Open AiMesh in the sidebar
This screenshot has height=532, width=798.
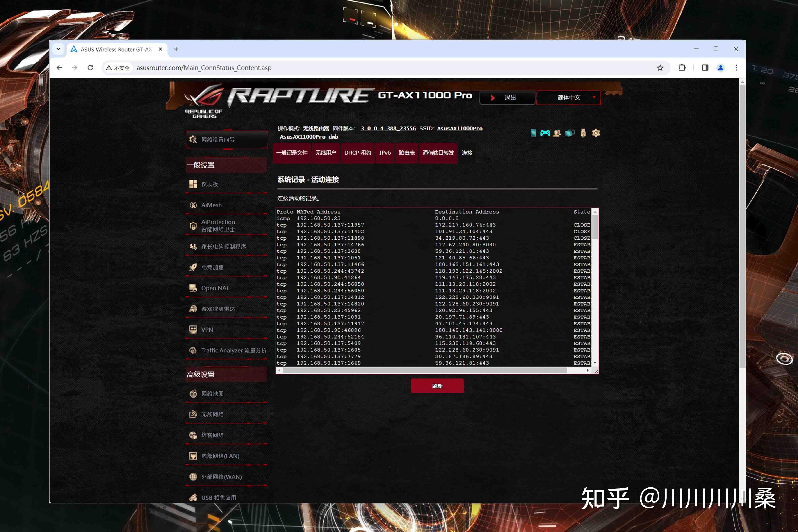211,205
